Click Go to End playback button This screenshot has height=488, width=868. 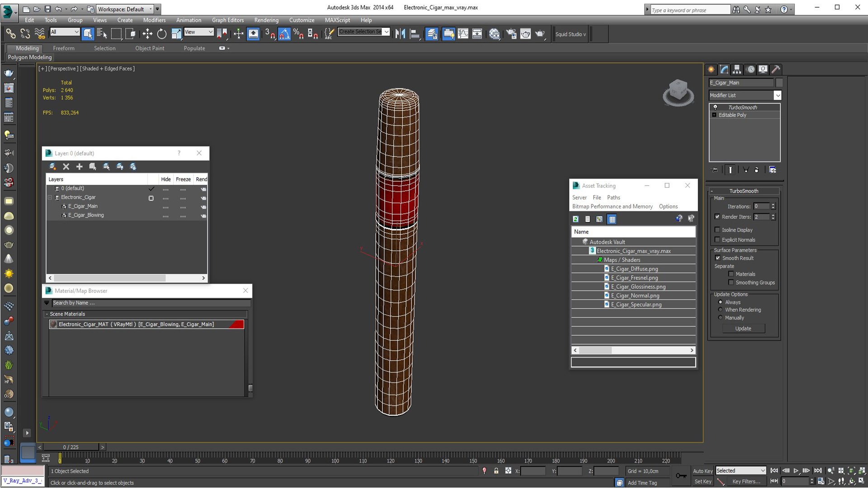coord(817,471)
